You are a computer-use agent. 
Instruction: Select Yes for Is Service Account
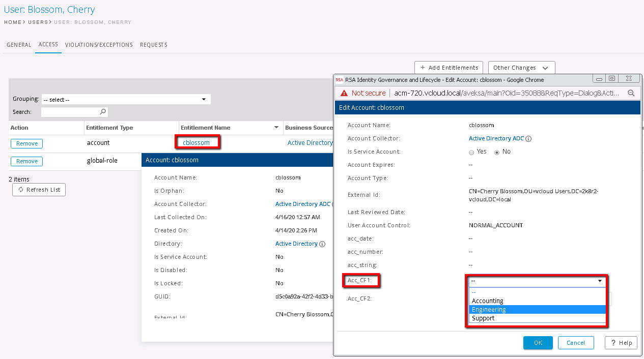(471, 152)
